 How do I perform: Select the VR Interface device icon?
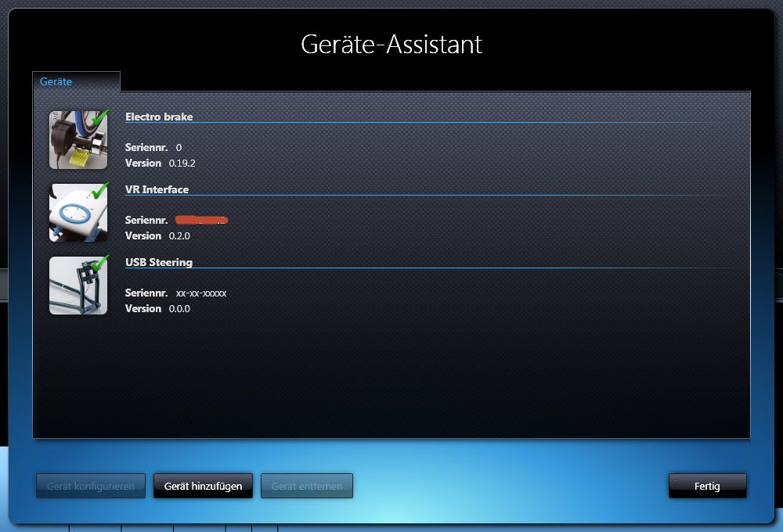click(x=78, y=213)
